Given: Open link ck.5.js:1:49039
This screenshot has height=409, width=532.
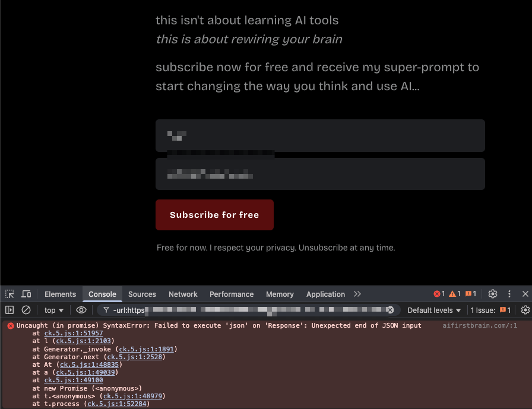Looking at the screenshot, I should pyautogui.click(x=85, y=372).
